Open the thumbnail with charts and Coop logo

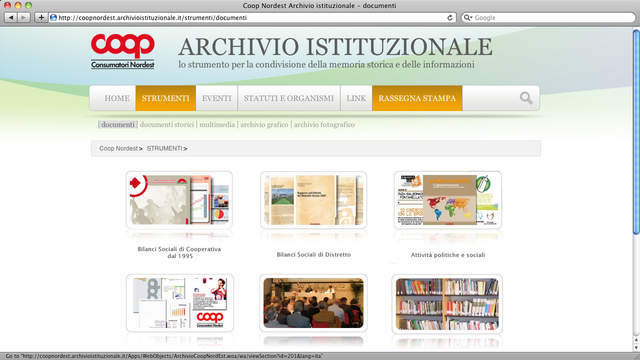click(180, 303)
